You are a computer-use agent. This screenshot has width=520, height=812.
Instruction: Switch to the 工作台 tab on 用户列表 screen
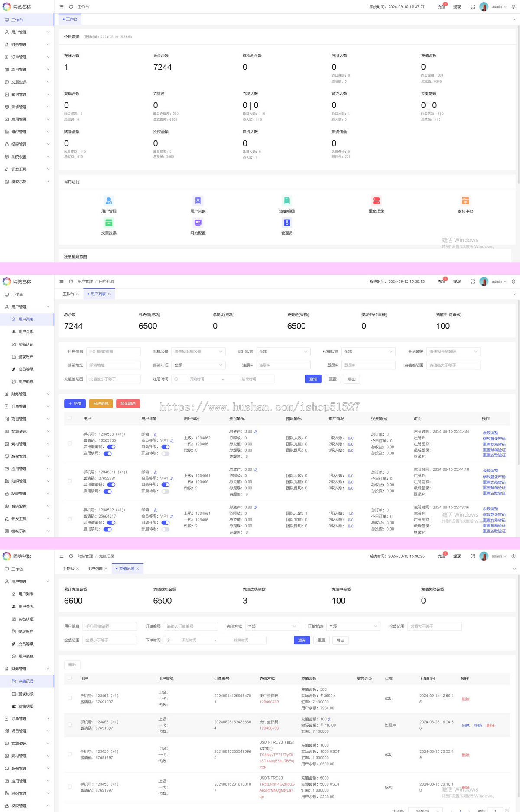68,294
